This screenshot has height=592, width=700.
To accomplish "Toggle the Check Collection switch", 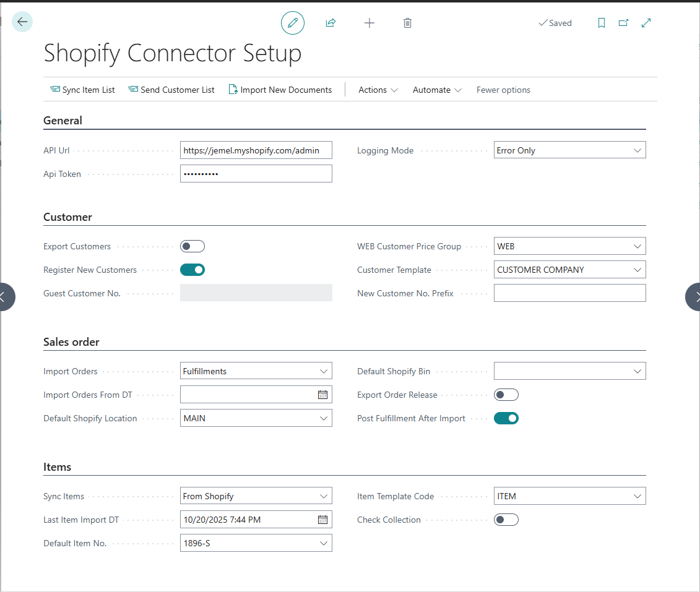I will [506, 520].
